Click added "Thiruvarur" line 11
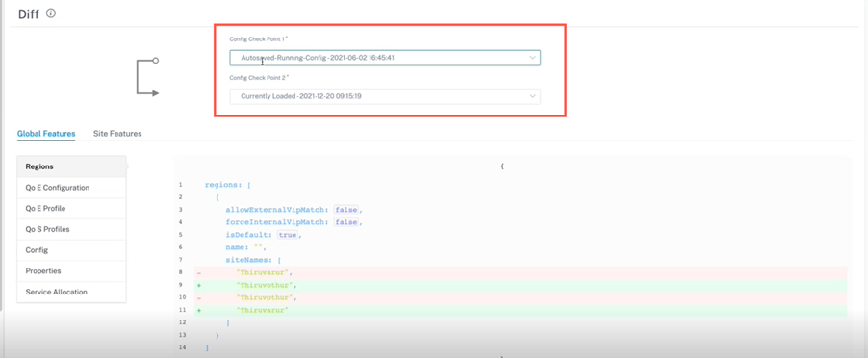This screenshot has width=868, height=358. (x=521, y=311)
